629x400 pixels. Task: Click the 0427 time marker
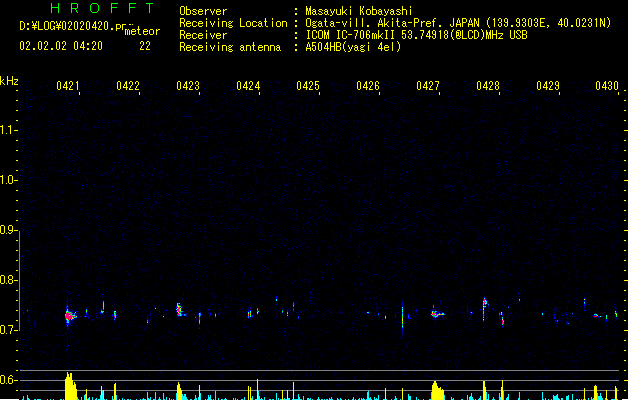428,86
